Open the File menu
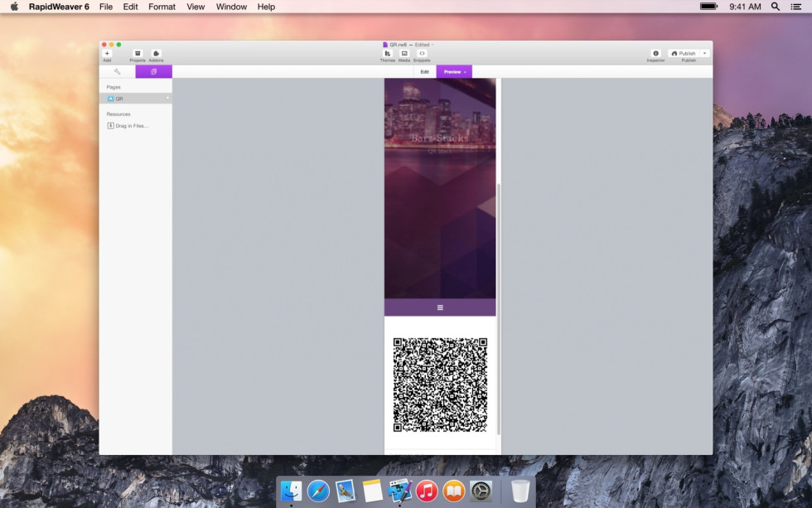Viewport: 812px width, 508px height. (x=106, y=7)
